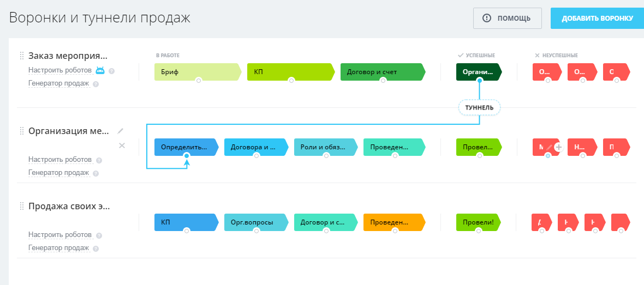The image size is (644, 285).
Task: Click the tunnel connector dot under Бриф stage
Action: [199, 81]
